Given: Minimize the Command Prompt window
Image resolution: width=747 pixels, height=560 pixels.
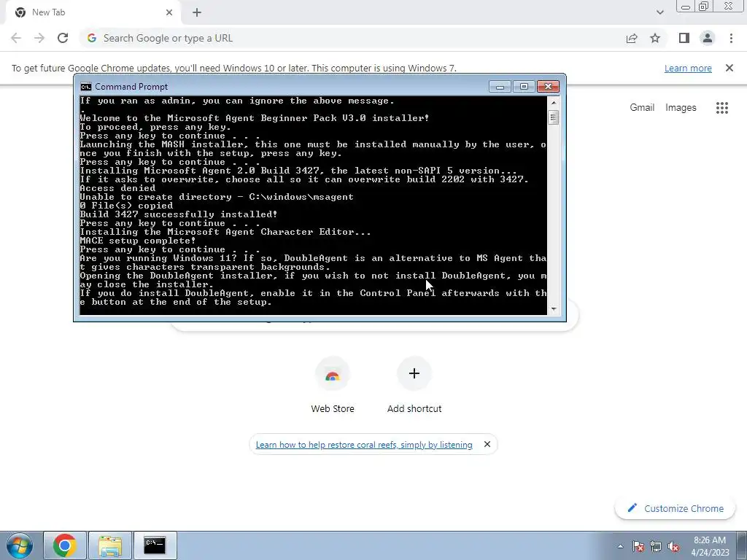Looking at the screenshot, I should click(500, 86).
